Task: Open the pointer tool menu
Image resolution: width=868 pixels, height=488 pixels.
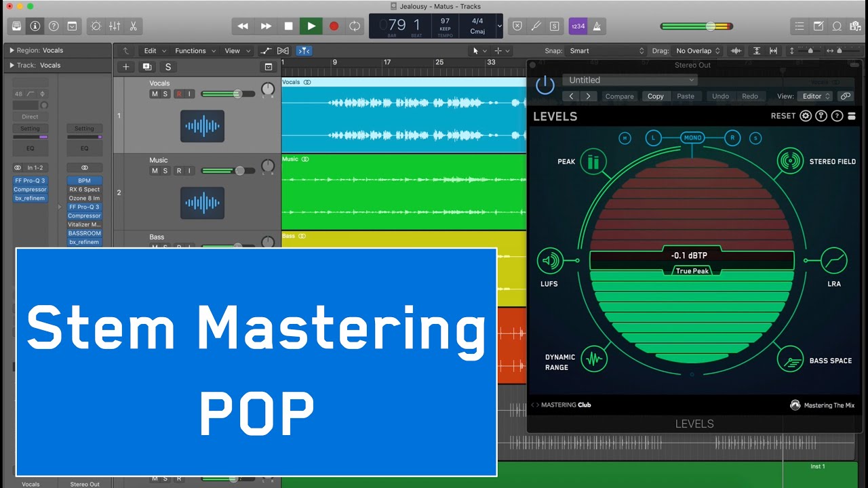Action: 478,51
